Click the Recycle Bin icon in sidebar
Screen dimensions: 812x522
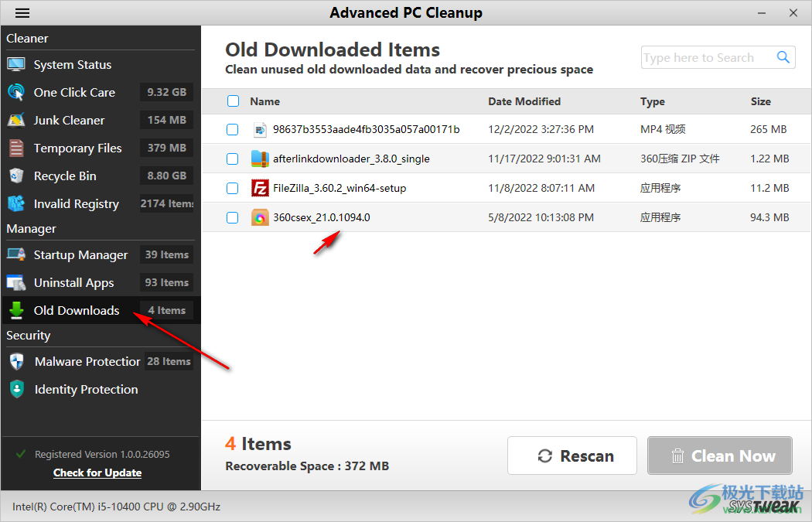(16, 176)
